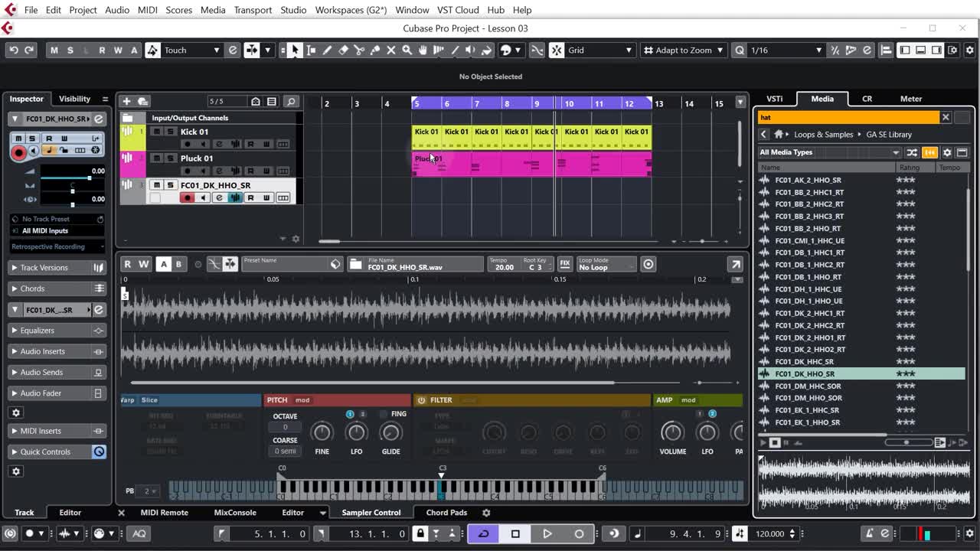Go back in Media browser
The image size is (980, 551).
763,134
